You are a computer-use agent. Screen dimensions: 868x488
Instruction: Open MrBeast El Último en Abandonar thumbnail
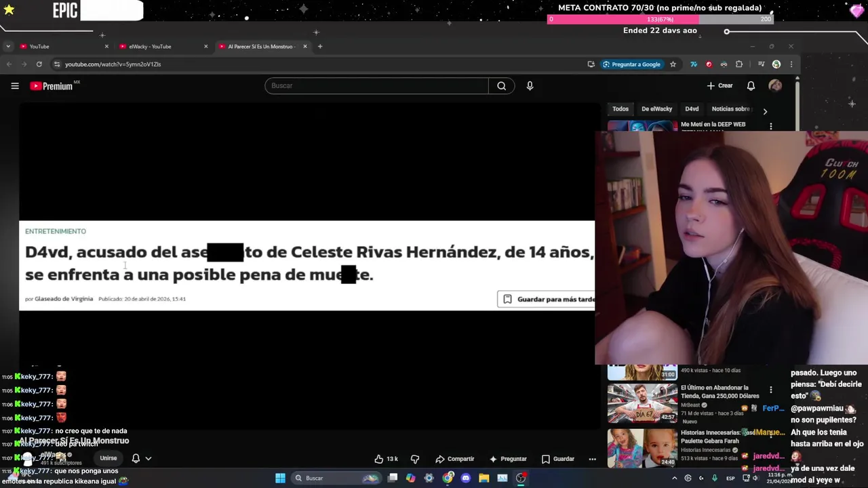pyautogui.click(x=642, y=403)
